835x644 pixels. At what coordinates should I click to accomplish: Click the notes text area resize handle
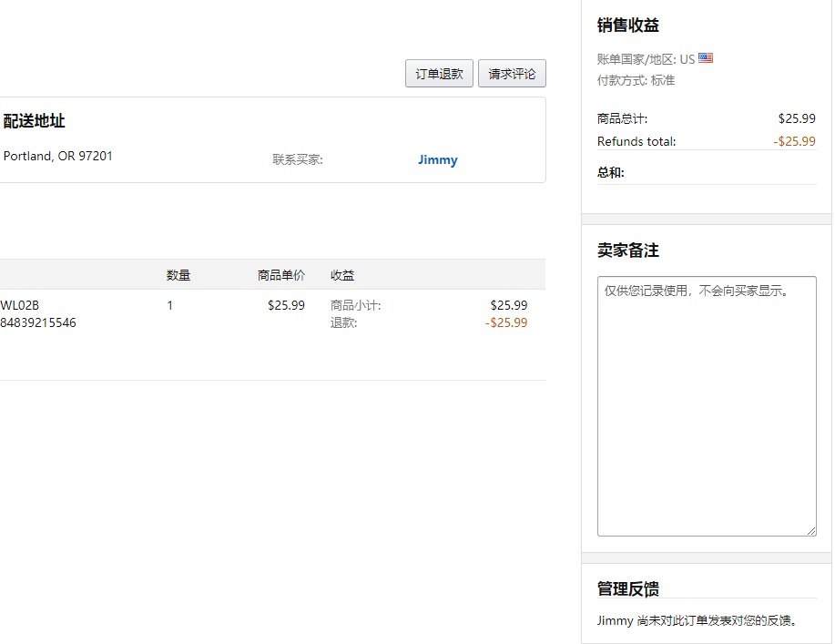(x=810, y=530)
